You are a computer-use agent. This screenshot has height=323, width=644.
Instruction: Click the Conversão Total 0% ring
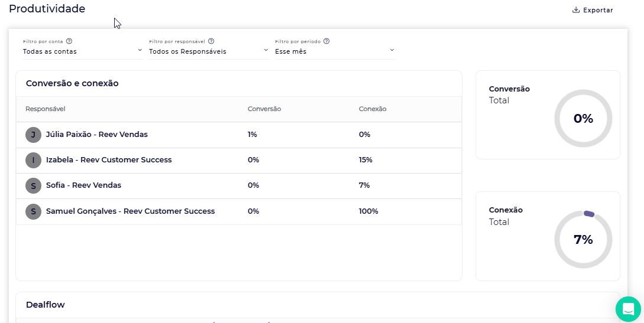[583, 119]
